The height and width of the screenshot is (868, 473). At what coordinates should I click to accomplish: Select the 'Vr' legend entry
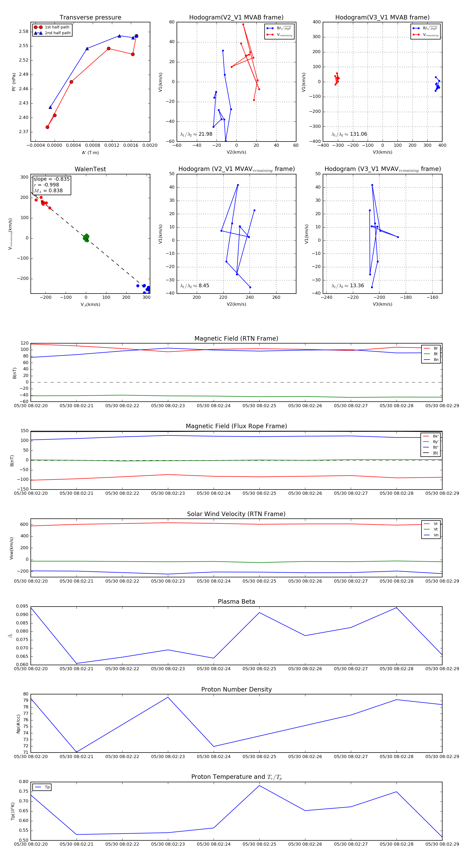point(431,524)
